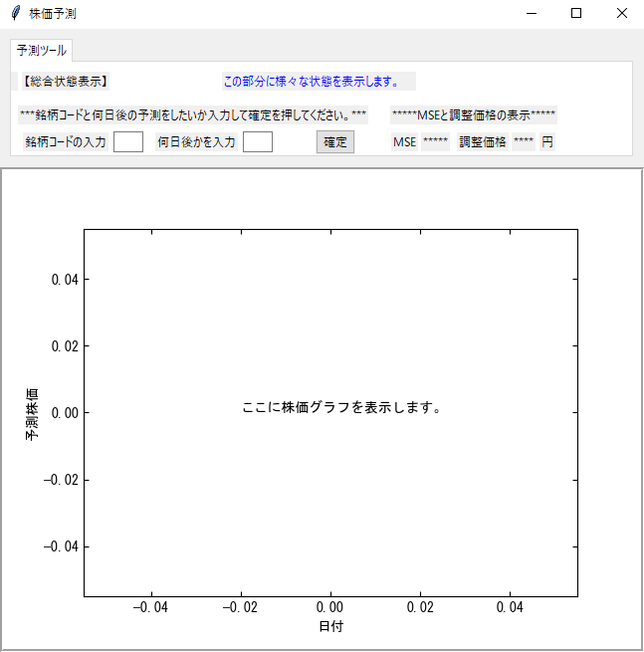Click the instruction text about 銘柄コードと何日後

(x=193, y=115)
